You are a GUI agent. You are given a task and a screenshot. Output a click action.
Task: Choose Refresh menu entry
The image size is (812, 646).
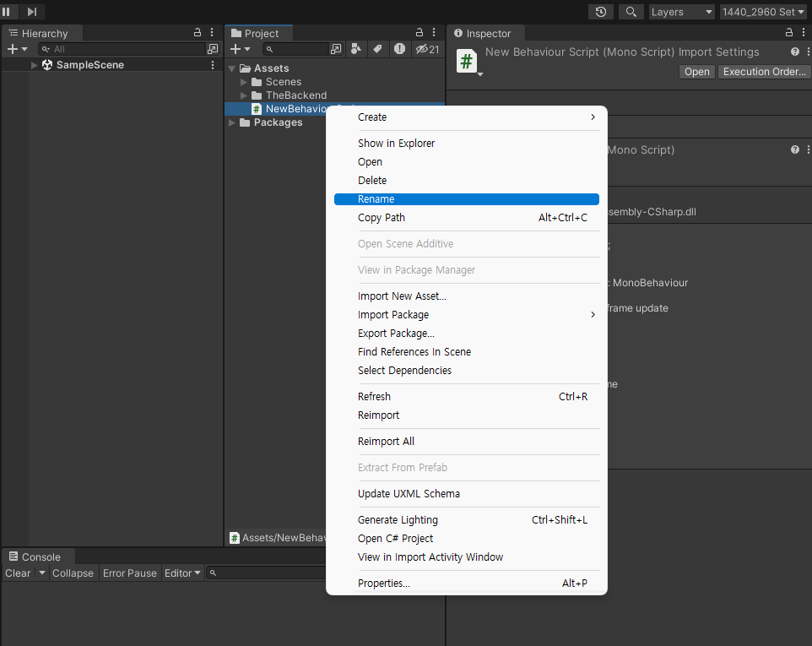(467, 396)
